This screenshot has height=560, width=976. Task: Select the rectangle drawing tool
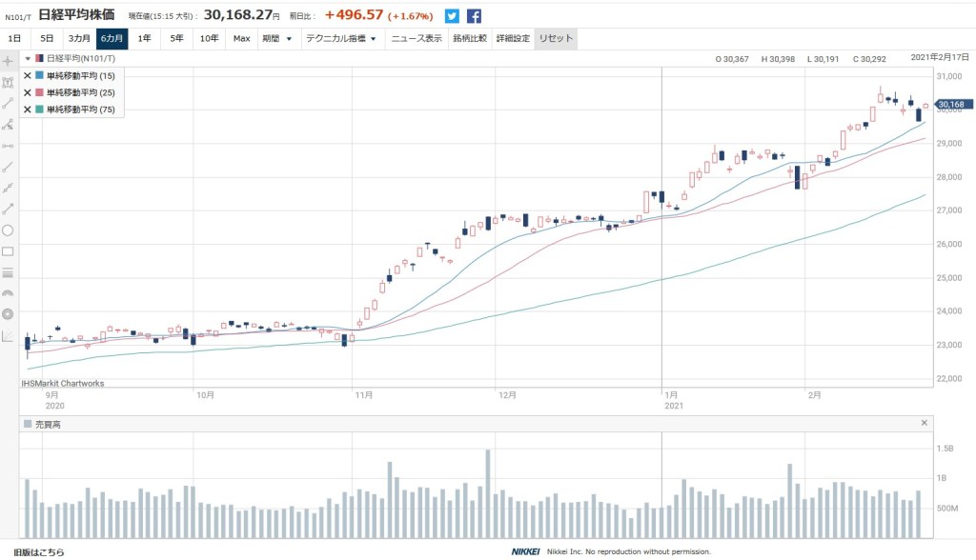point(9,251)
